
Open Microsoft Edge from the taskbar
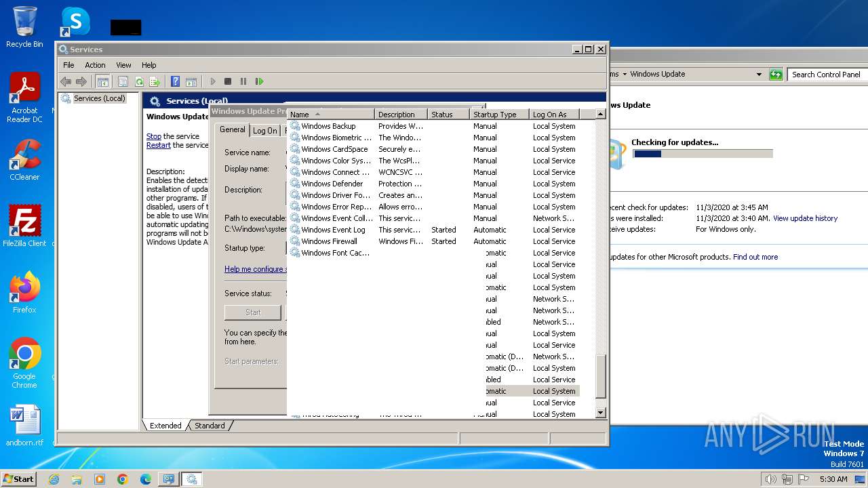[146, 479]
